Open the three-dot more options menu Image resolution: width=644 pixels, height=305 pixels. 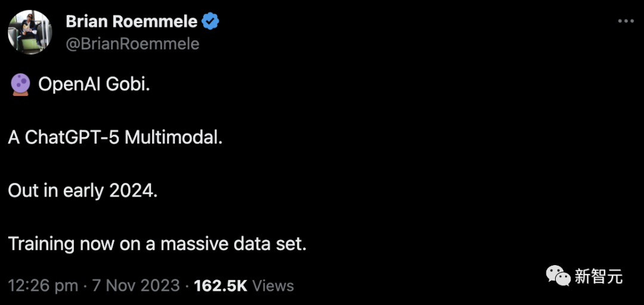click(x=625, y=22)
